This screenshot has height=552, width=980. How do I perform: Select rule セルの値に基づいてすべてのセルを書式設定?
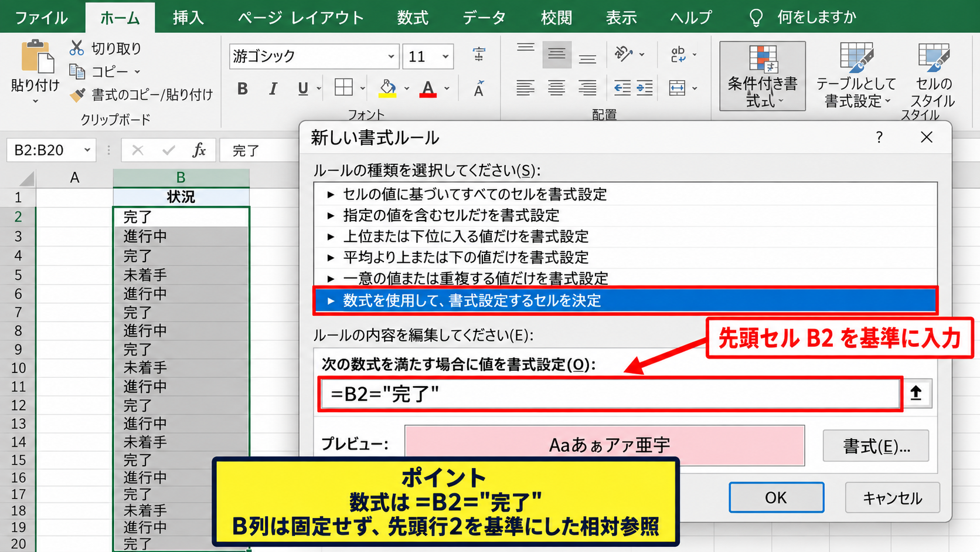pyautogui.click(x=625, y=194)
